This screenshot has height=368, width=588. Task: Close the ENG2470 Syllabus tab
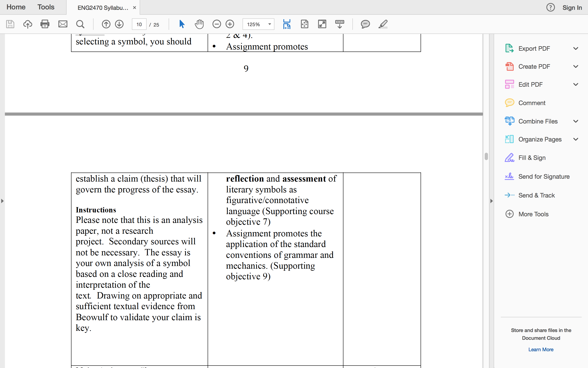coord(134,8)
